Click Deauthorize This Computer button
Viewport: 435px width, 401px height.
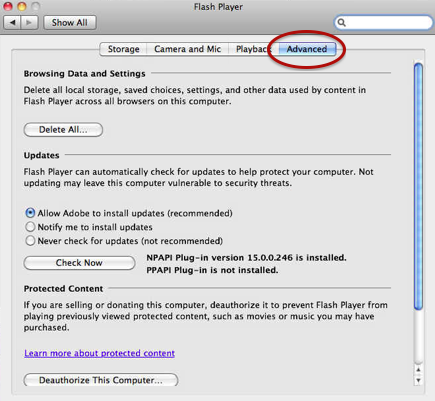101,380
